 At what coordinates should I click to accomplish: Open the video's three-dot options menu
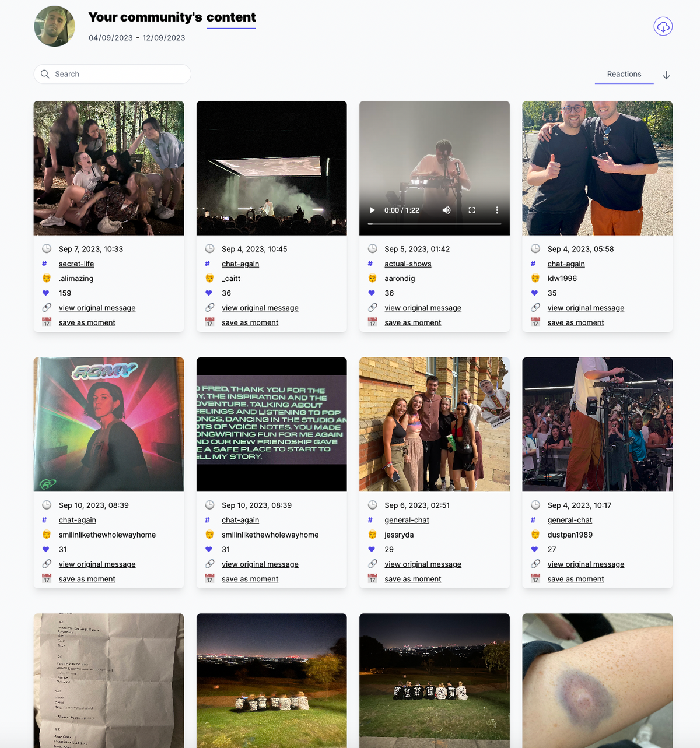tap(497, 210)
